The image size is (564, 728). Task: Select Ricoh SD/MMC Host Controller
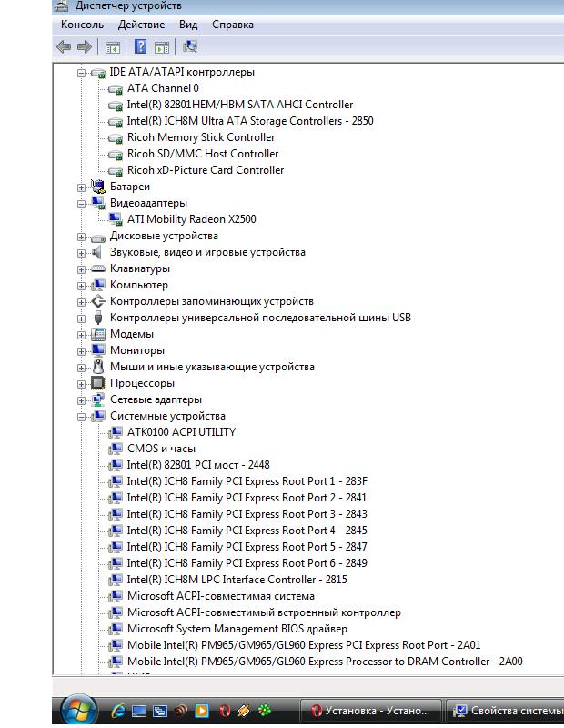click(203, 154)
